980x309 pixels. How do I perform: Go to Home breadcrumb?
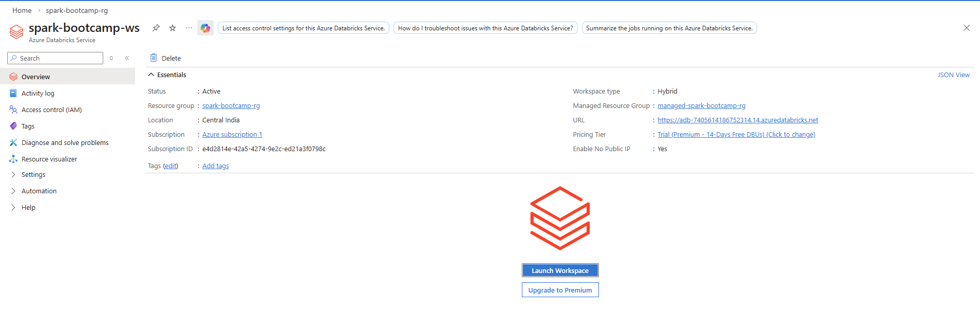(22, 10)
